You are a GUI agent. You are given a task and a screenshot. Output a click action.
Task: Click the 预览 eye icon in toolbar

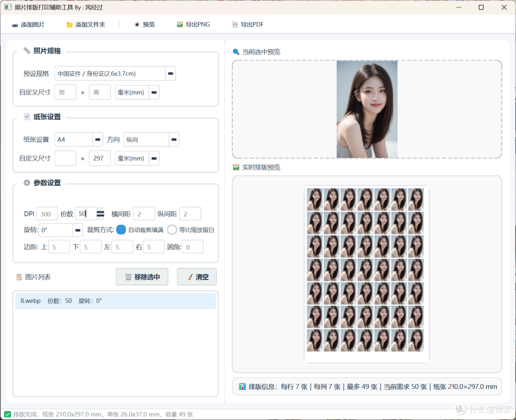click(x=137, y=25)
